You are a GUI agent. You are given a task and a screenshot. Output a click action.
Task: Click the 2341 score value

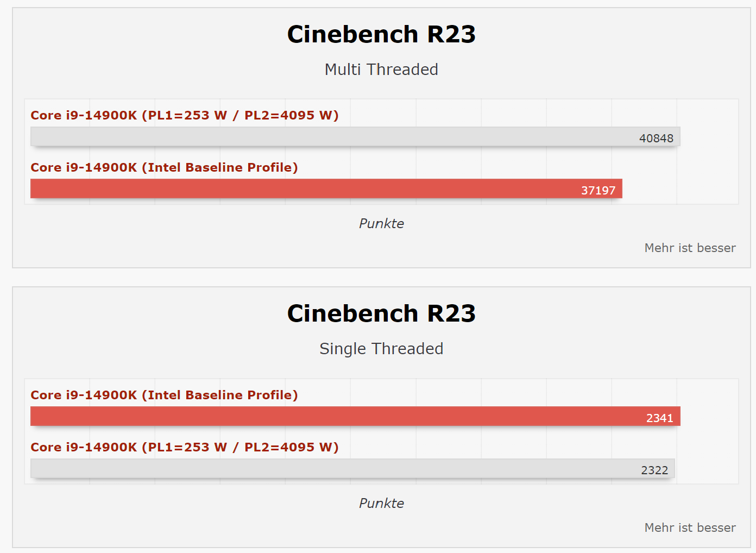coord(660,418)
